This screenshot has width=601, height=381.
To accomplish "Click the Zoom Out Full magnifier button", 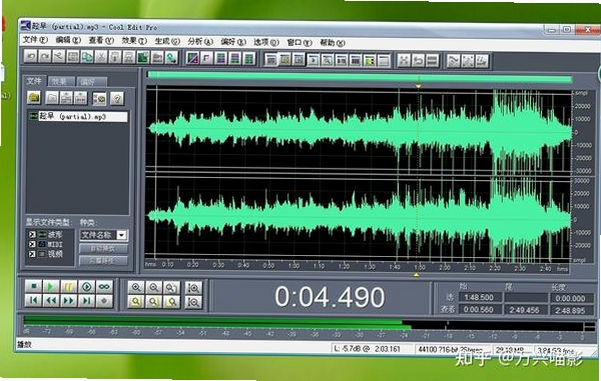I will tap(171, 288).
